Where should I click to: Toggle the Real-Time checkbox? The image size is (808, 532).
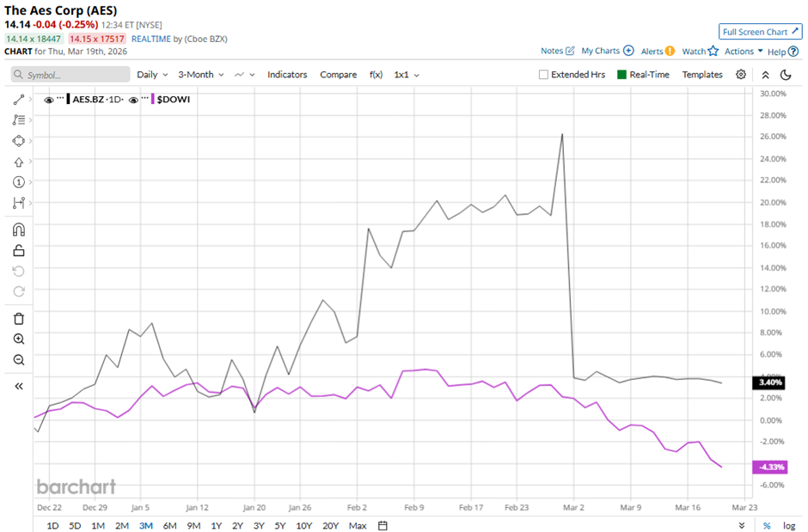(x=622, y=75)
